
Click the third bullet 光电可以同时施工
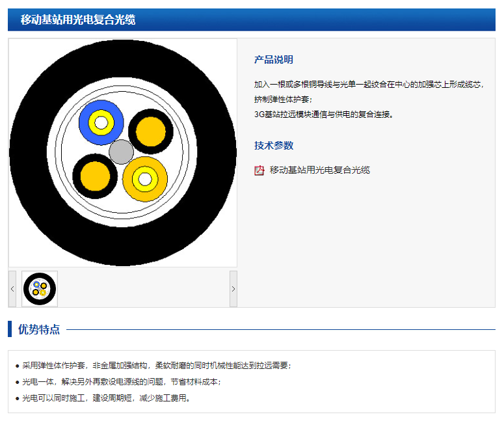(x=106, y=398)
